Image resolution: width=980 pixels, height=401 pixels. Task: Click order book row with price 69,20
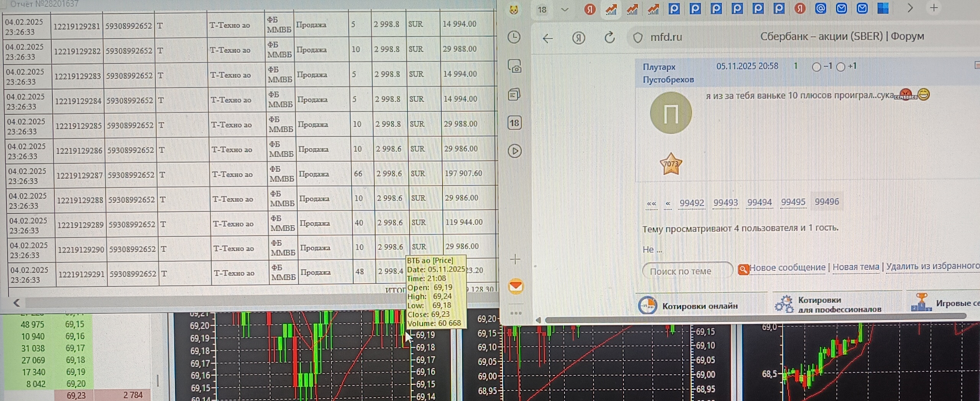click(x=48, y=384)
